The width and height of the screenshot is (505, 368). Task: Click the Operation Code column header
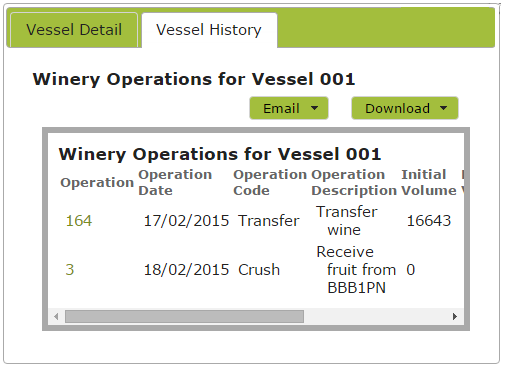270,182
